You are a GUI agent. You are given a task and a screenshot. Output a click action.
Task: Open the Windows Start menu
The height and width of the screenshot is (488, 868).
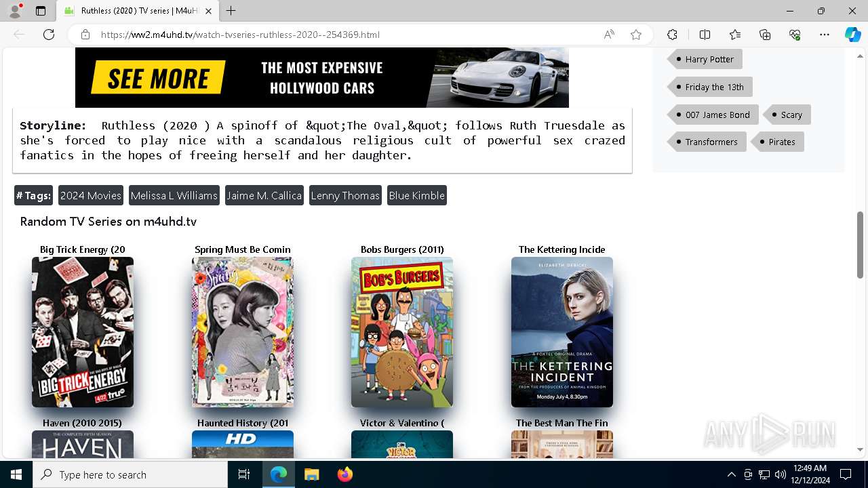point(16,474)
